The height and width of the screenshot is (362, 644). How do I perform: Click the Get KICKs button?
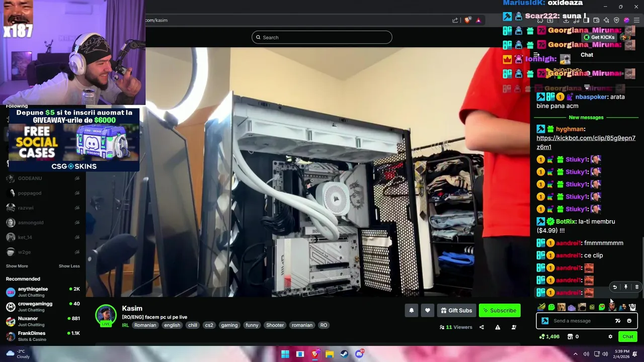click(x=599, y=37)
